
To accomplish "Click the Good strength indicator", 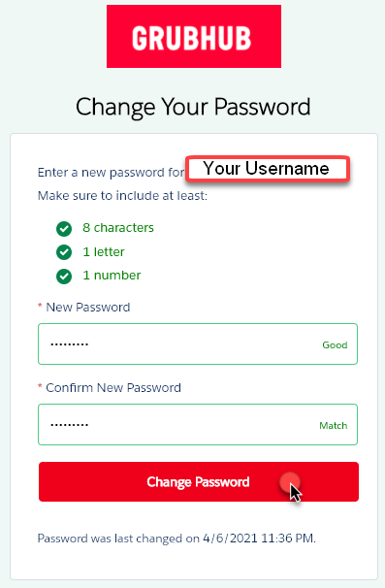I will [x=335, y=345].
